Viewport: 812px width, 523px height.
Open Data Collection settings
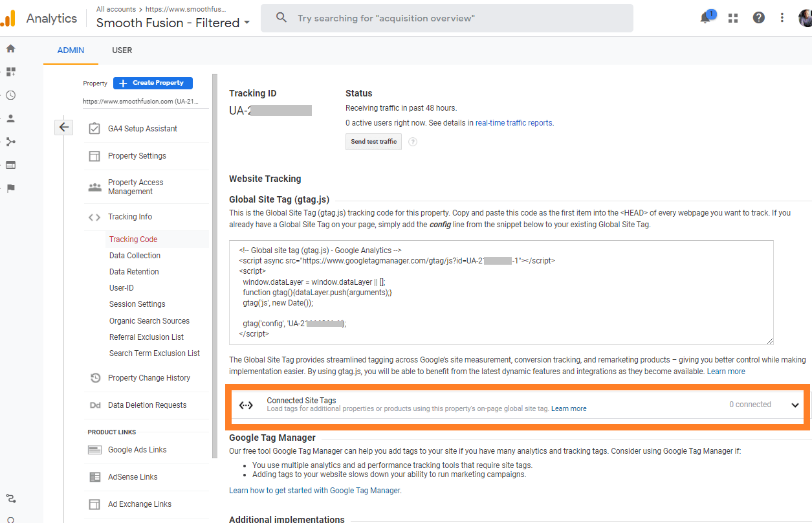[135, 256]
